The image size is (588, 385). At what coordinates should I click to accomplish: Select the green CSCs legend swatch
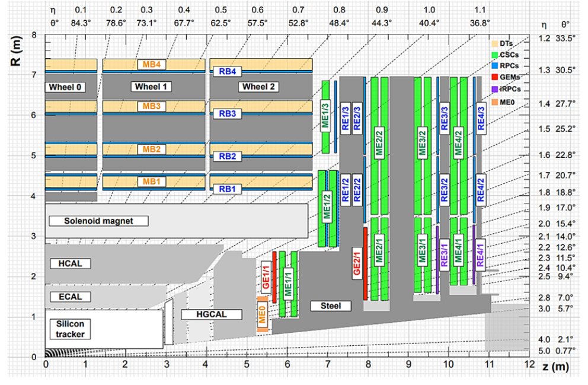tap(495, 55)
